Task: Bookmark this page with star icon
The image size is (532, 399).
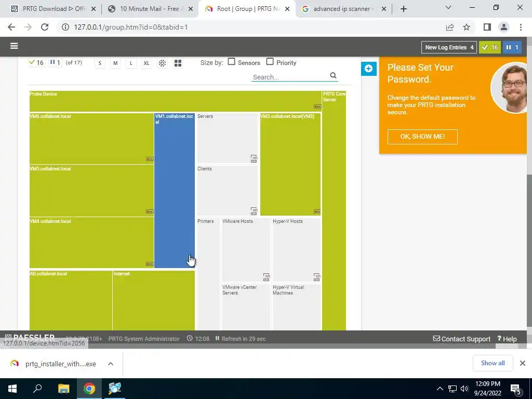Action: 467,27
